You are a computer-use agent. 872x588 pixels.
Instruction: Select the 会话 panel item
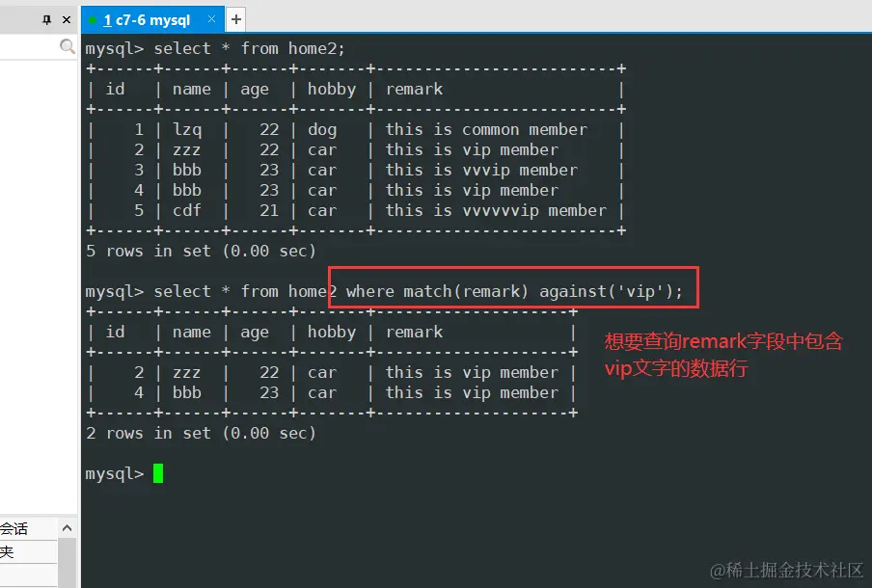pos(14,528)
